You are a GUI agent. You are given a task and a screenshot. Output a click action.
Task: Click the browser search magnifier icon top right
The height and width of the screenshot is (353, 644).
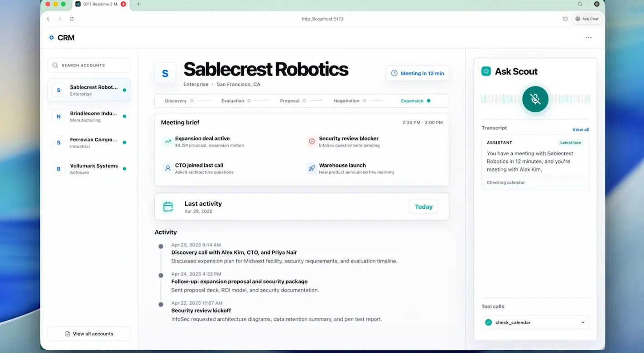(580, 4)
